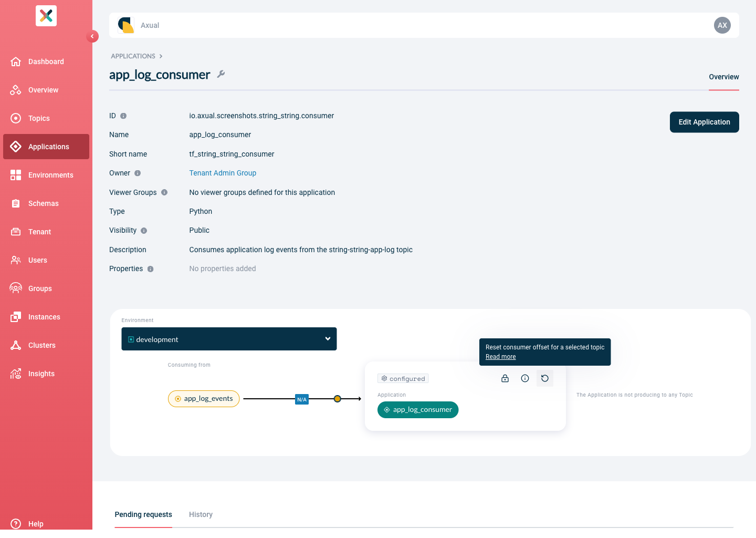Click the Tenant briefcase icon
The image size is (756, 538).
point(16,232)
